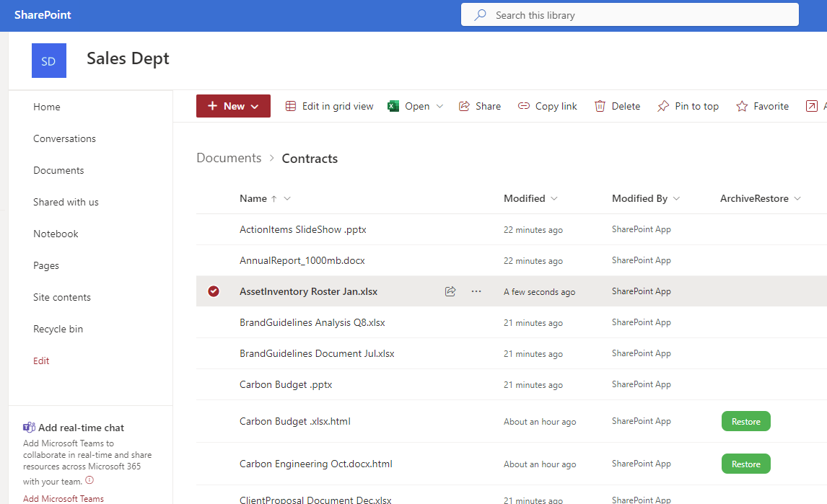
Task: Open the Modified column dropdown
Action: [554, 199]
